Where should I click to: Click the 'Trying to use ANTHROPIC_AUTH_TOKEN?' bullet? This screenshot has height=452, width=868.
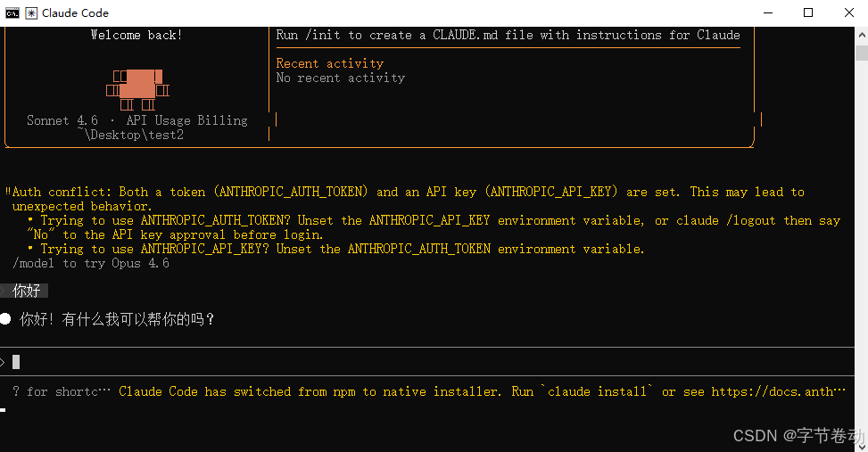(x=434, y=227)
